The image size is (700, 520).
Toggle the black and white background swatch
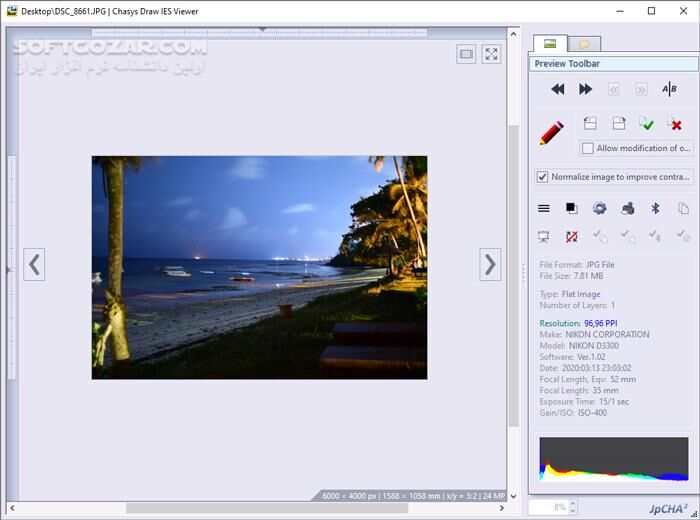coord(571,208)
